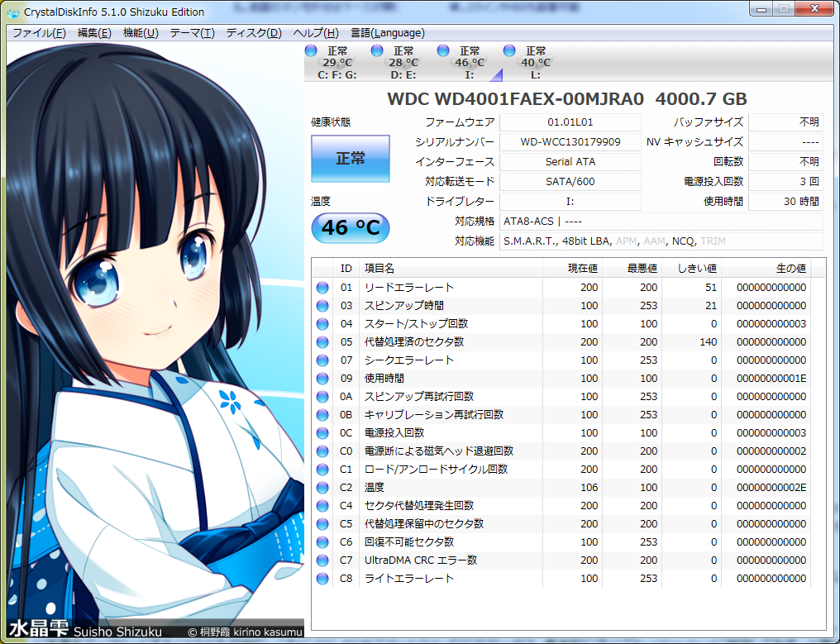Click status orb for C4 セクタ代替処理発生回数
840x644 pixels.
click(x=322, y=506)
